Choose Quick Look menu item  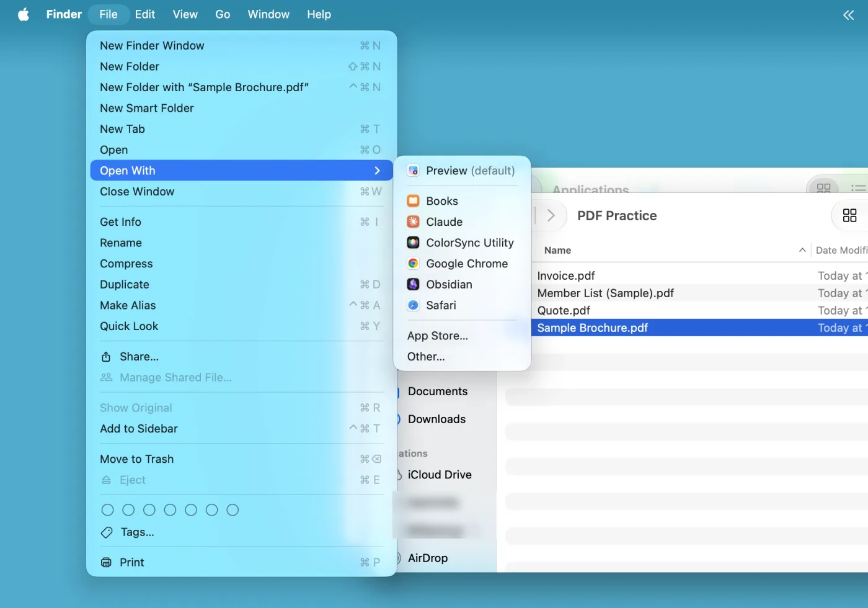point(241,326)
